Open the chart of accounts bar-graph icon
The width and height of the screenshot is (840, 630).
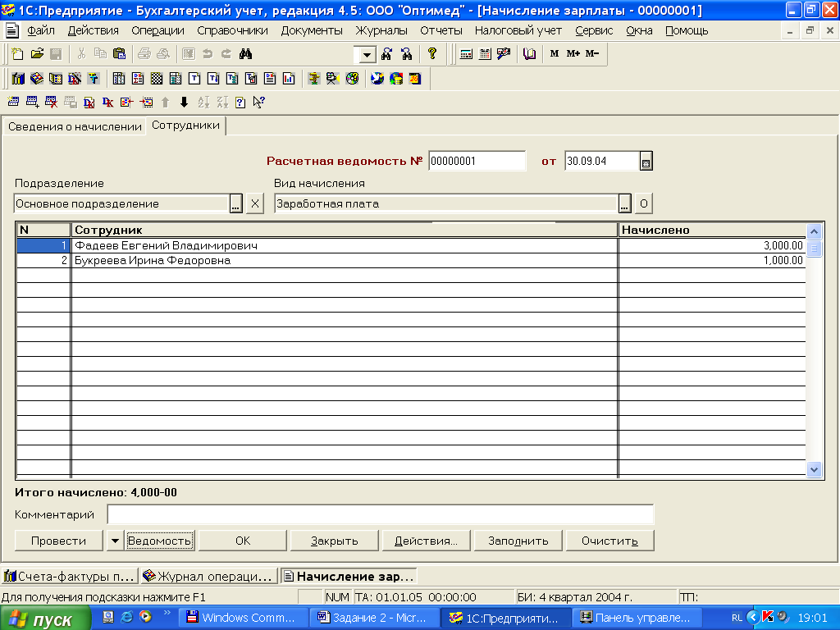click(18, 79)
